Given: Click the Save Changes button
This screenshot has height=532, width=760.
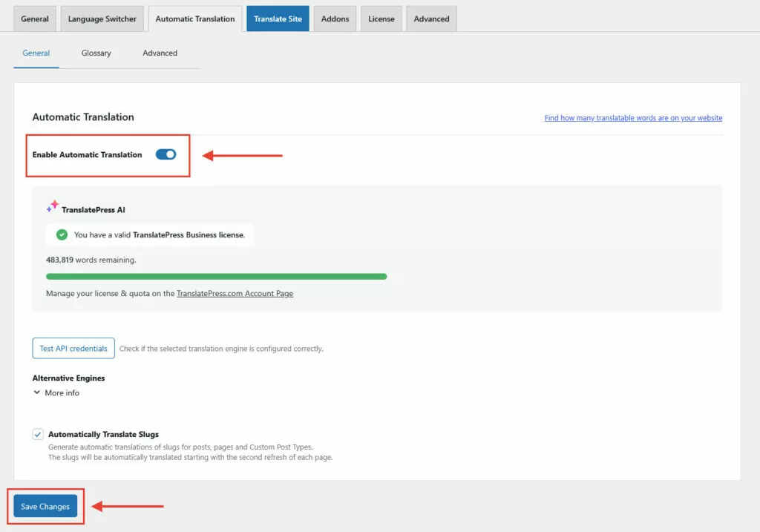Looking at the screenshot, I should click(x=45, y=506).
